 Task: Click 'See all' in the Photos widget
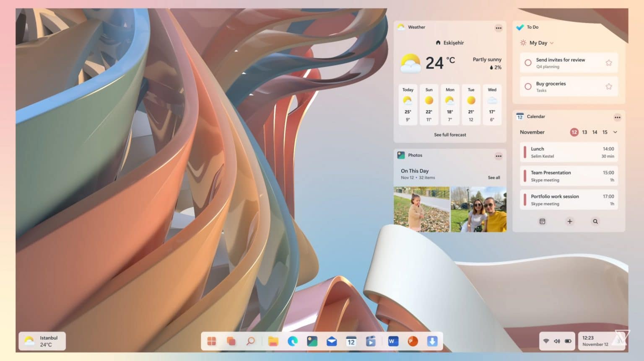[493, 178]
